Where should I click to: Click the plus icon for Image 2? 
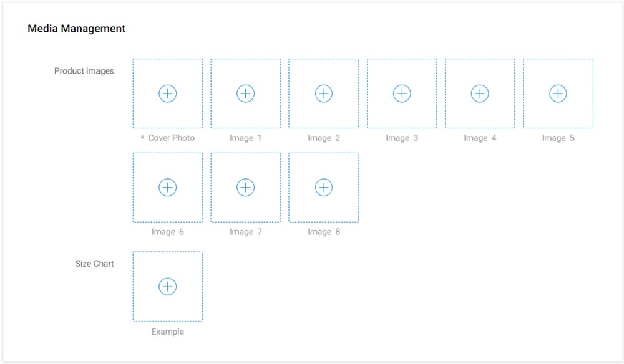(323, 93)
